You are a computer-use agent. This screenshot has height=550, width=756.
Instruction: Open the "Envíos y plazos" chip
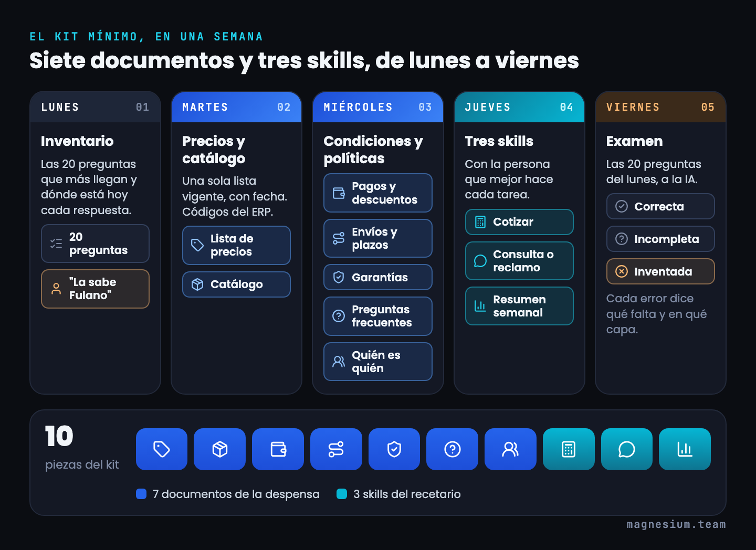378,238
